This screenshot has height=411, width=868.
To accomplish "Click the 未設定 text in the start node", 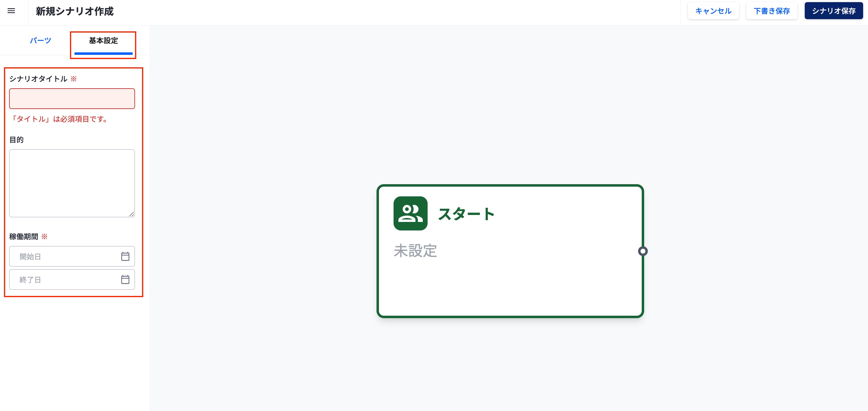I will point(415,251).
